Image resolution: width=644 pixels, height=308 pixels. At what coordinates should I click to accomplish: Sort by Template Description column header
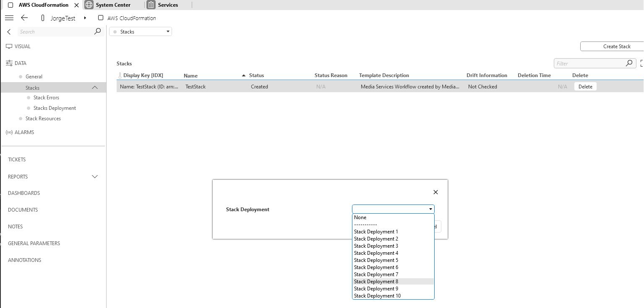pos(384,75)
